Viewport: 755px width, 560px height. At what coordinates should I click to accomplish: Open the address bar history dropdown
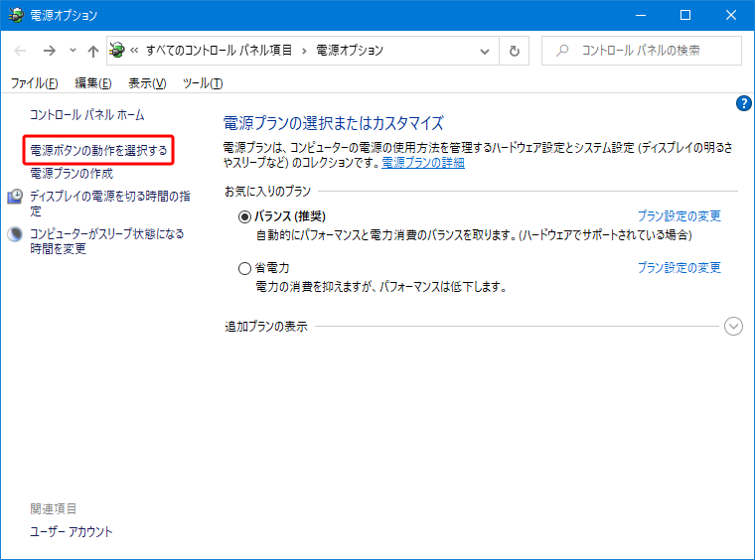(485, 51)
